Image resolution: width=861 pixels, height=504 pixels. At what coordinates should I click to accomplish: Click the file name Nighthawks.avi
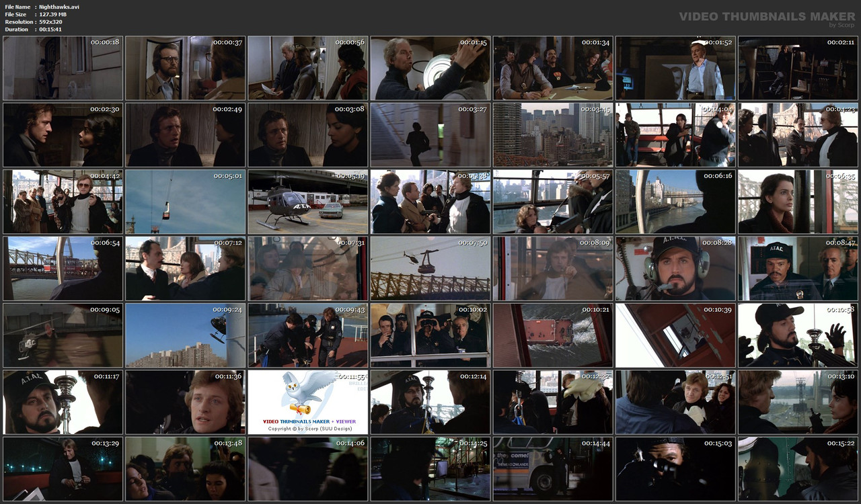click(x=59, y=7)
